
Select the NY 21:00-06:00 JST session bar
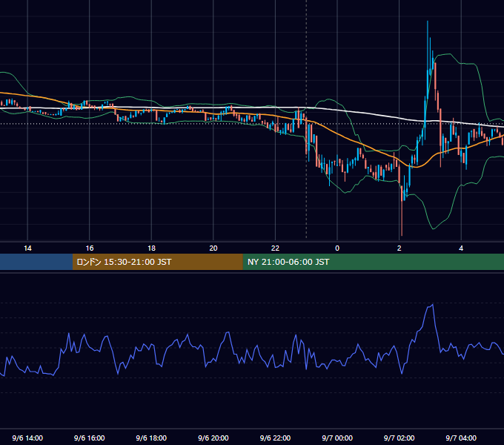(373, 262)
